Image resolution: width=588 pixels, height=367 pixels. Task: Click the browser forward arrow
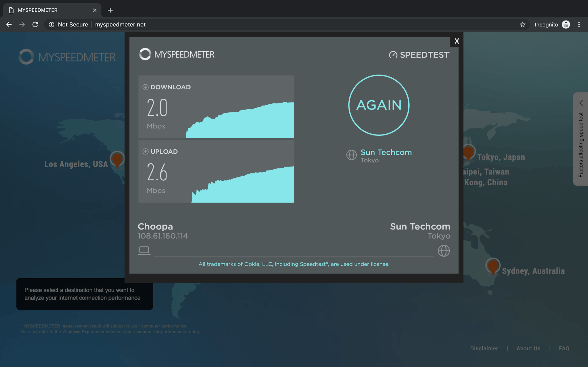point(22,24)
